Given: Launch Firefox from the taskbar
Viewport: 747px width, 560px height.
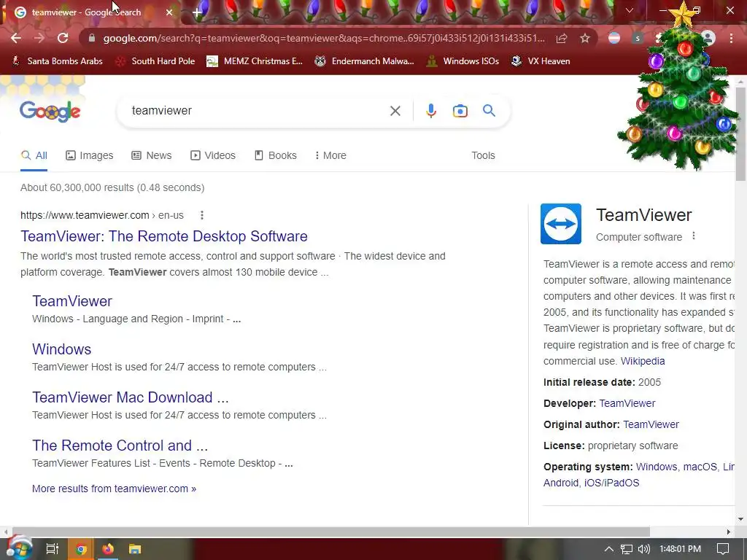Looking at the screenshot, I should pyautogui.click(x=108, y=549).
